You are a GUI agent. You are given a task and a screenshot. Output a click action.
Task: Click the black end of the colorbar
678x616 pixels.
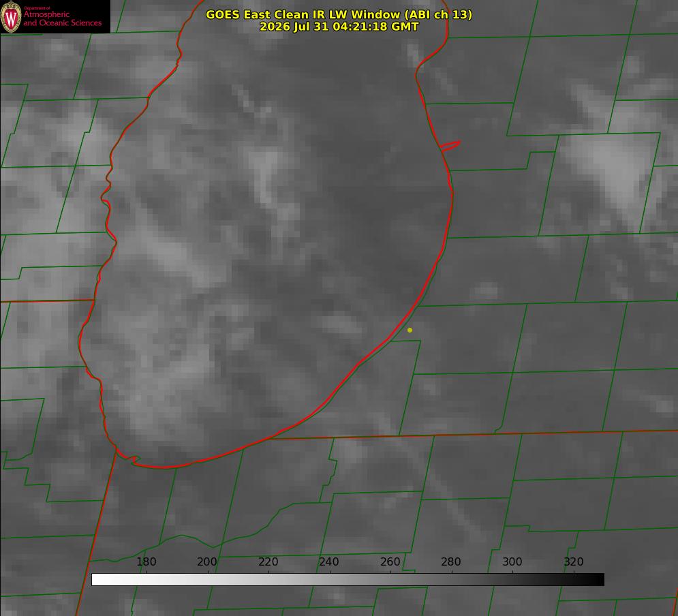598,580
